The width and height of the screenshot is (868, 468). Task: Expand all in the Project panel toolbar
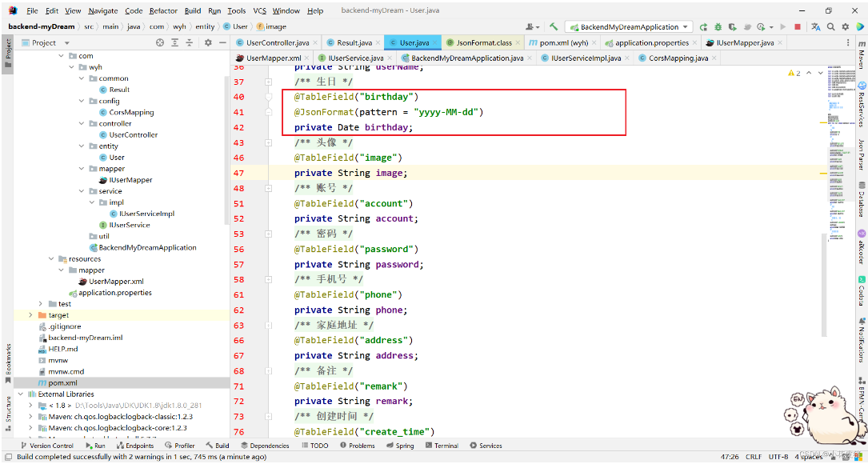pos(175,42)
